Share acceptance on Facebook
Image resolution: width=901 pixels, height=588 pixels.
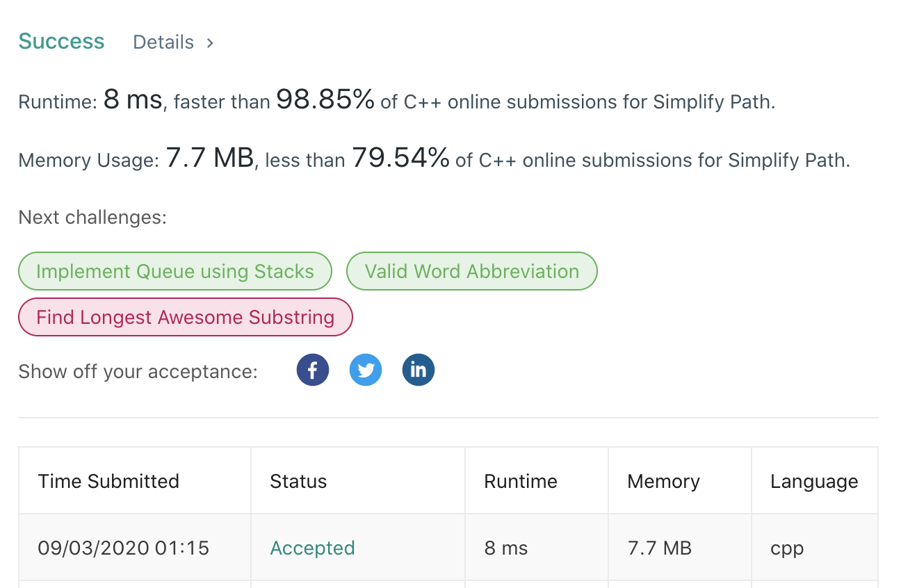tap(313, 369)
